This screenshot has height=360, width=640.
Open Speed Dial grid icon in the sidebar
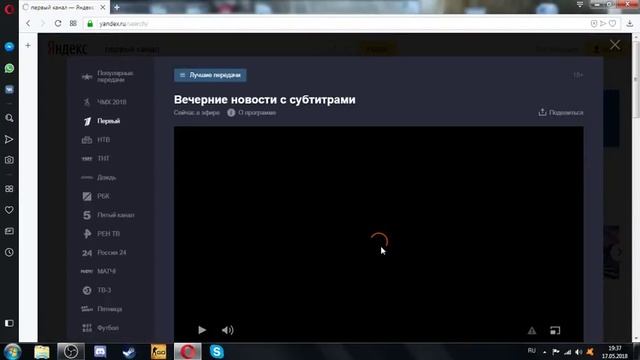[x=9, y=189]
